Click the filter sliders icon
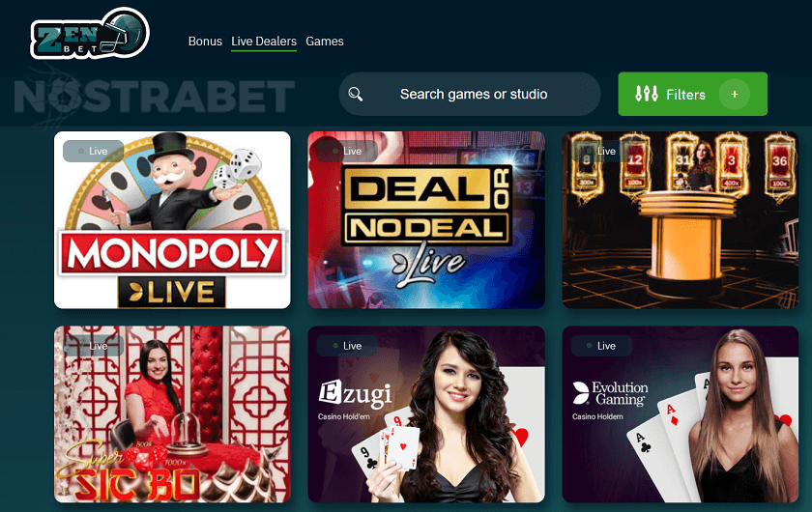The height and width of the screenshot is (512, 812). click(x=647, y=94)
